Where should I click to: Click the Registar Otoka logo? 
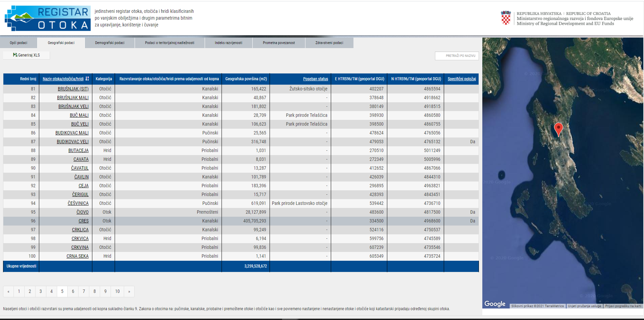48,18
